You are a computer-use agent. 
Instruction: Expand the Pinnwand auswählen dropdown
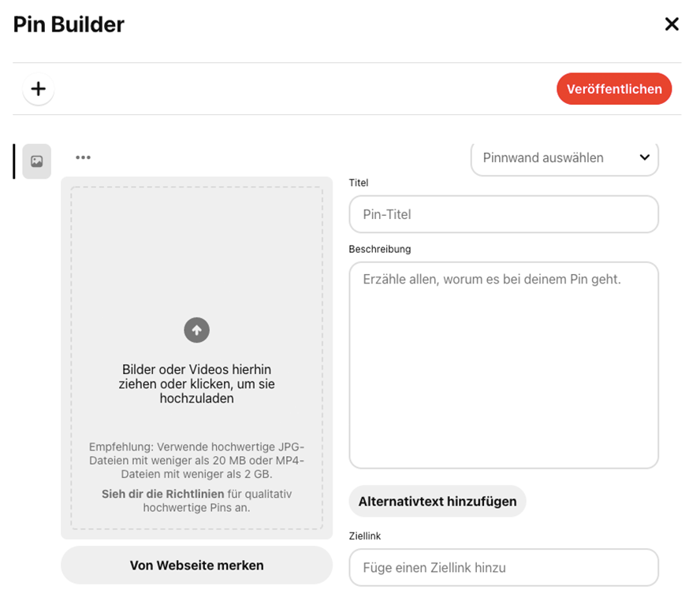coord(564,158)
